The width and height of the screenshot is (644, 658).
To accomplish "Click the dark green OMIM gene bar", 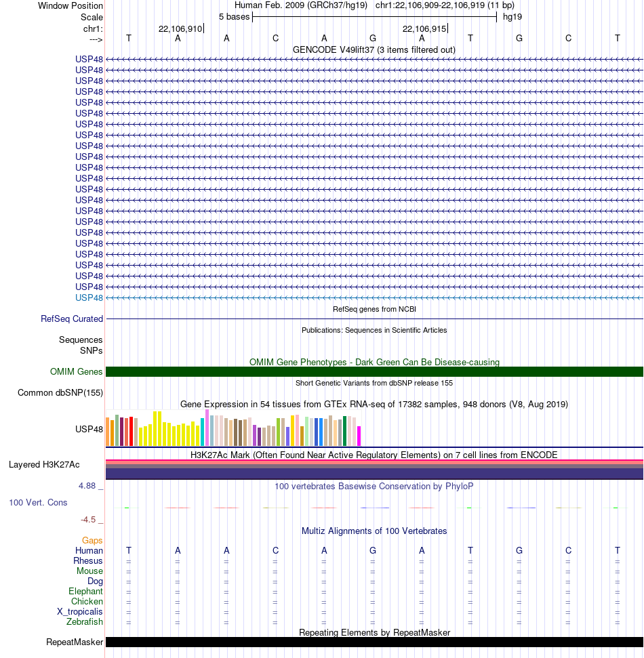I will pos(374,372).
